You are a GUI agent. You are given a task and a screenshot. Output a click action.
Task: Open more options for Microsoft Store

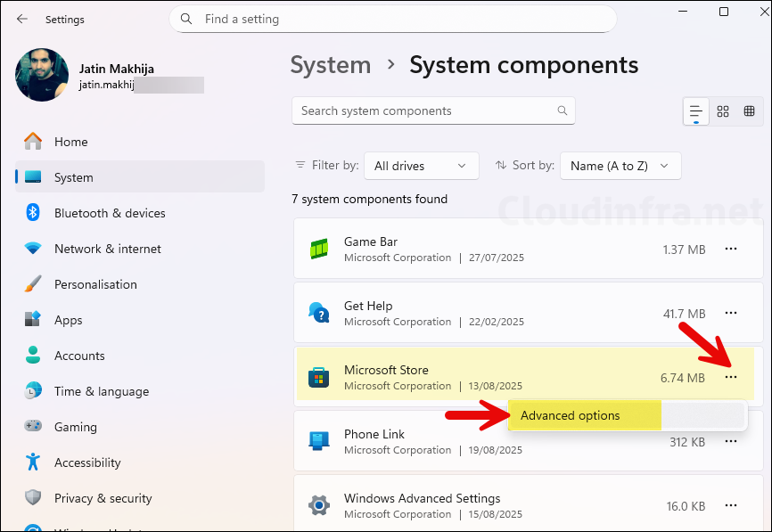pyautogui.click(x=731, y=377)
